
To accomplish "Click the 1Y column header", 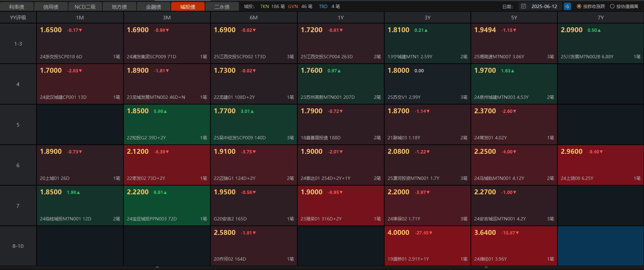I will pyautogui.click(x=341, y=17).
